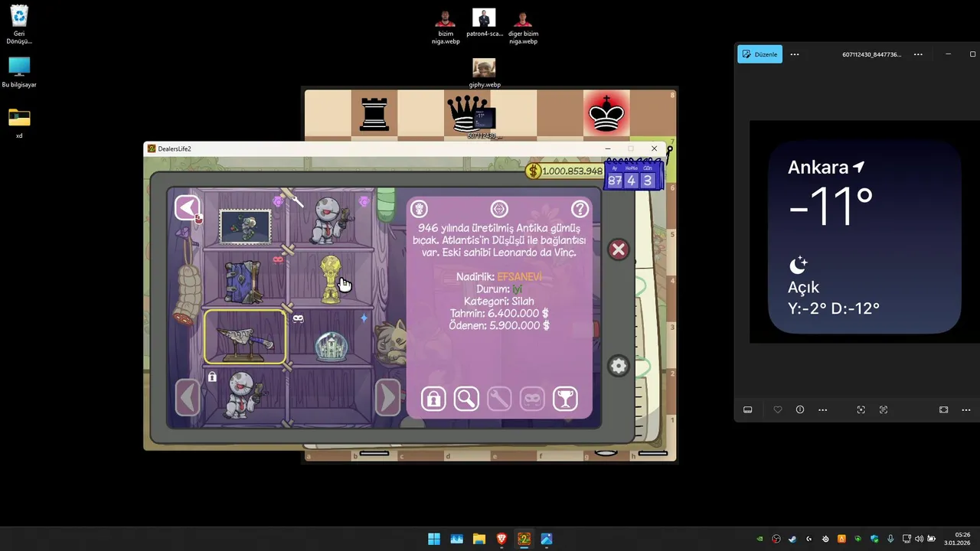
Task: Open the more options dots beside Düzenle
Action: (x=795, y=54)
